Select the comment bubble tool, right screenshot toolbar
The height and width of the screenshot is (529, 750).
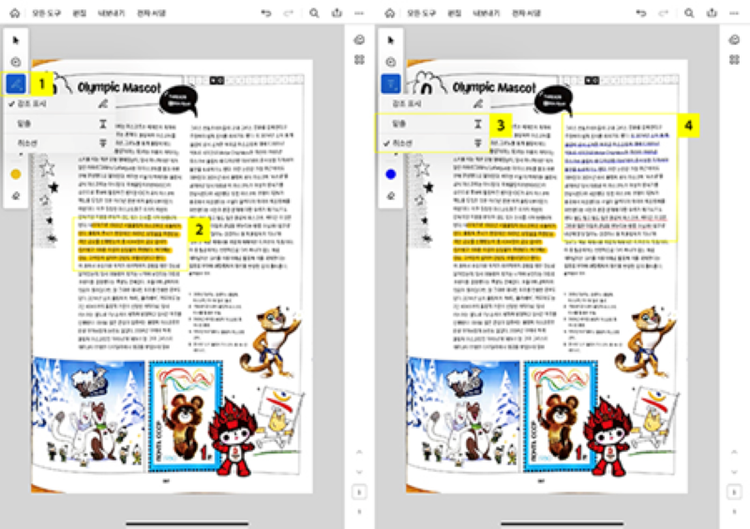391,62
